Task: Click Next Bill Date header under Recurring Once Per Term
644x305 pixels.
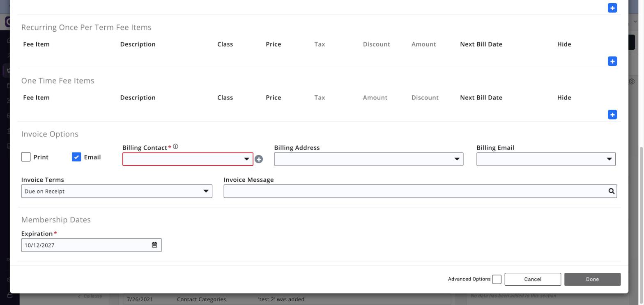Action: pyautogui.click(x=481, y=44)
